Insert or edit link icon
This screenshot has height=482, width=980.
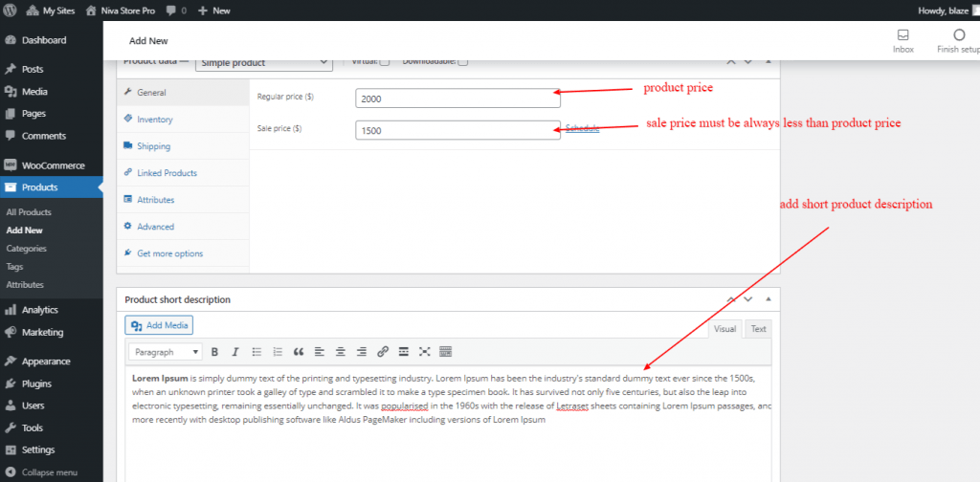tap(383, 352)
